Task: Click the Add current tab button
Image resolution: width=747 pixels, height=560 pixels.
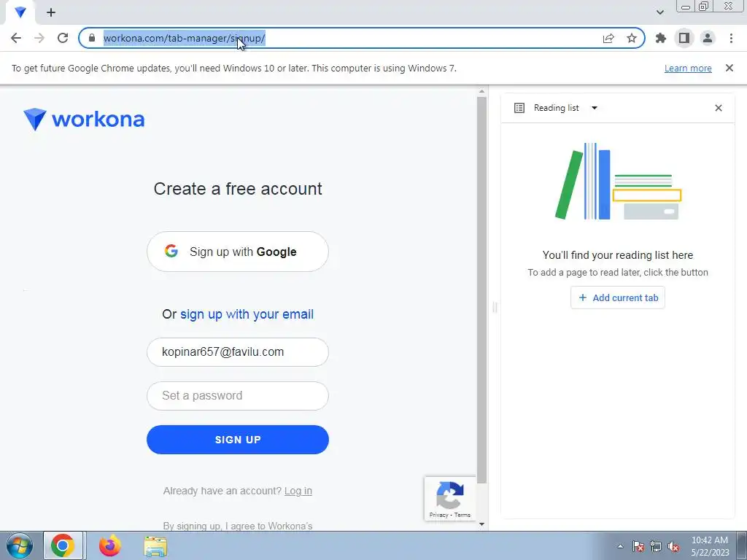Action: click(618, 297)
